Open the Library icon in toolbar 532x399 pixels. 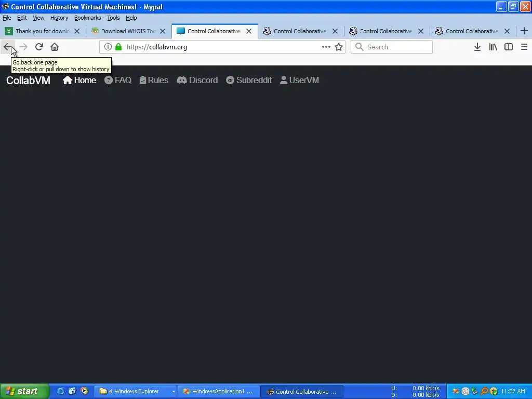[493, 47]
